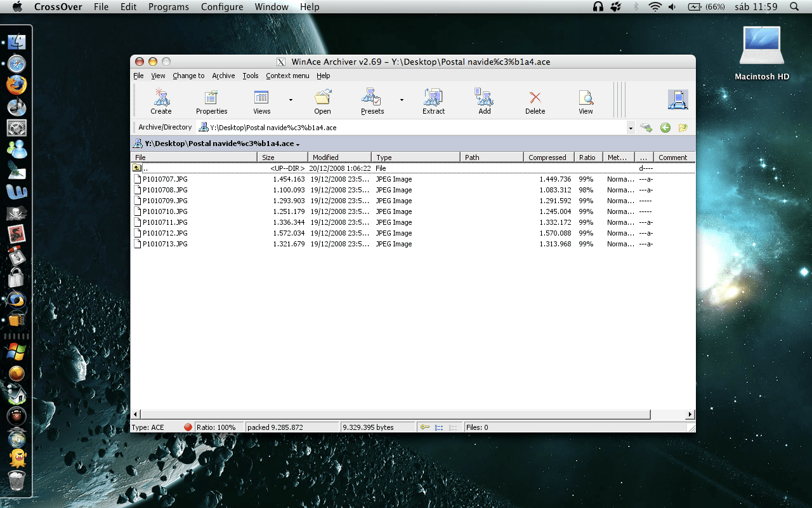Click the horizontal scrollbar right arrow
This screenshot has height=508, width=812.
[x=690, y=415]
